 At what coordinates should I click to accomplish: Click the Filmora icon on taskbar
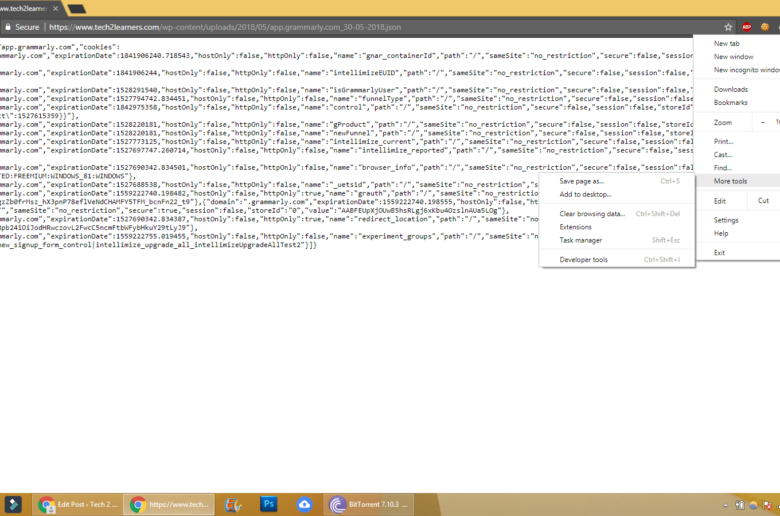(13, 505)
